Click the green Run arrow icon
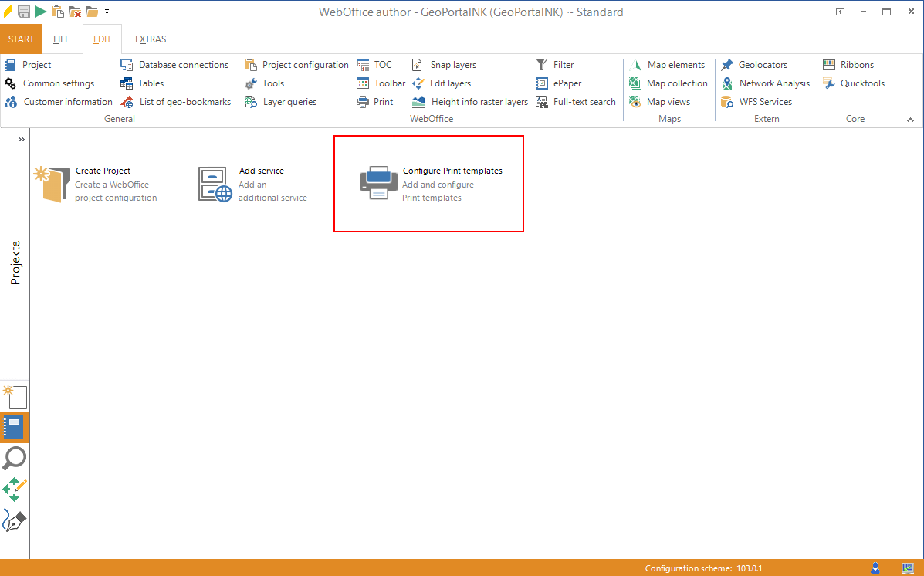The image size is (924, 576). [40, 12]
